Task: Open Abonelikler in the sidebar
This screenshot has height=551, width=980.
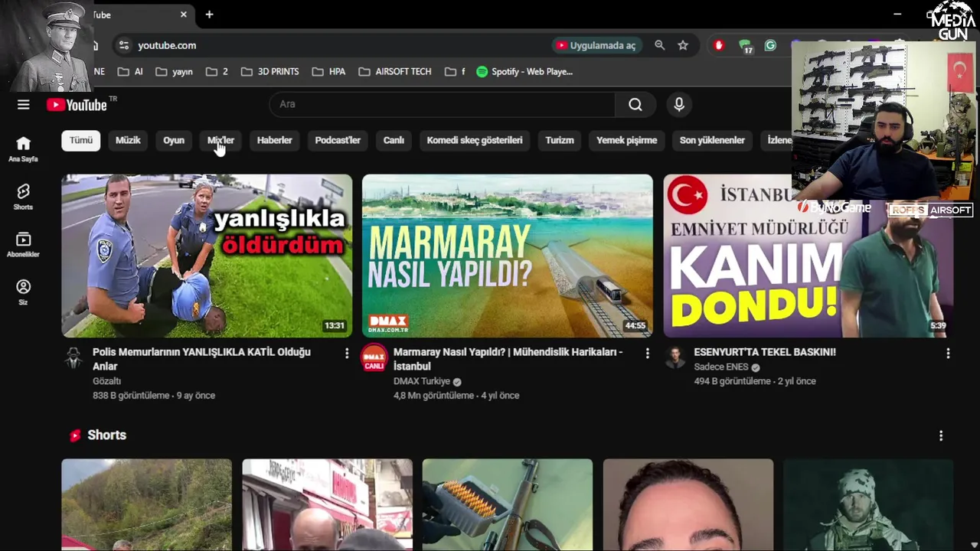Action: 23,245
